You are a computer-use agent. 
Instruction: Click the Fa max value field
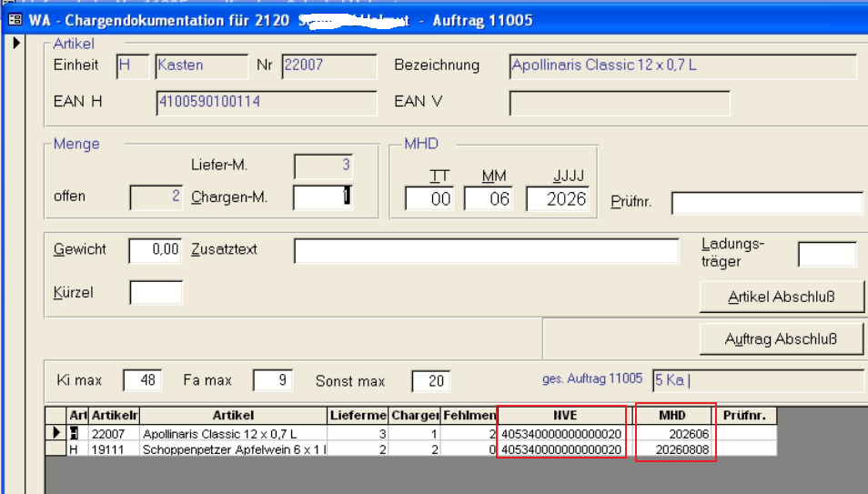click(272, 380)
